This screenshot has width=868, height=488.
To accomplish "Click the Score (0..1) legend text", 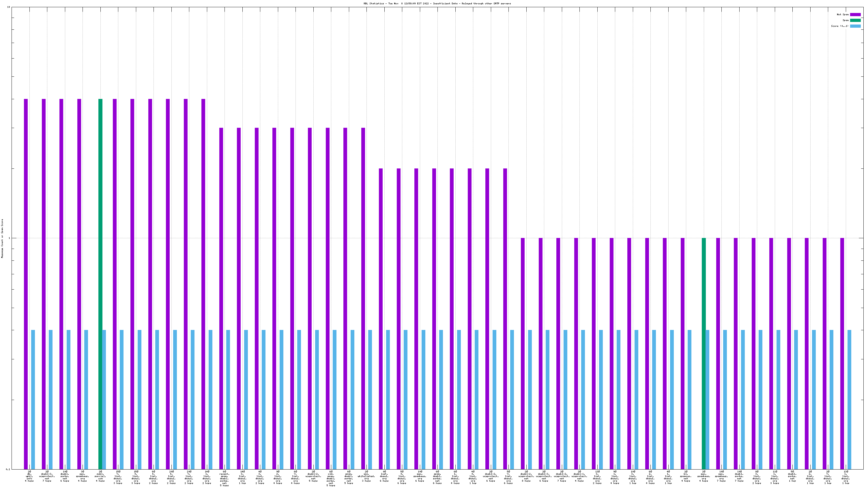I will (x=840, y=26).
